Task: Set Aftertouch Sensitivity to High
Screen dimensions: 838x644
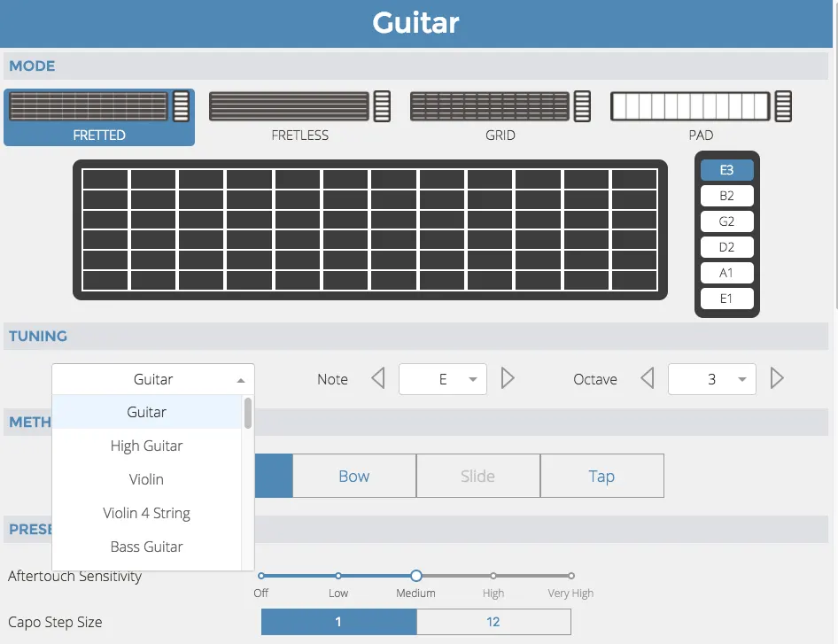Action: [493, 576]
